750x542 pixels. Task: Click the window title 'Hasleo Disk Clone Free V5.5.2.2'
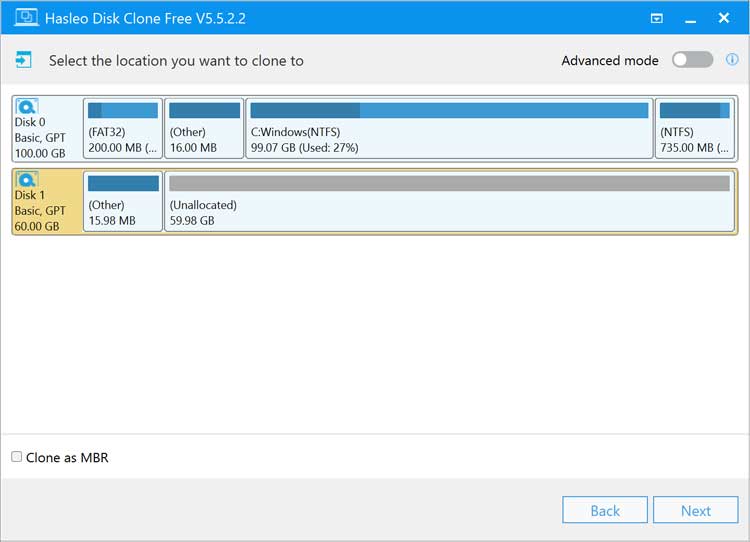click(x=145, y=18)
